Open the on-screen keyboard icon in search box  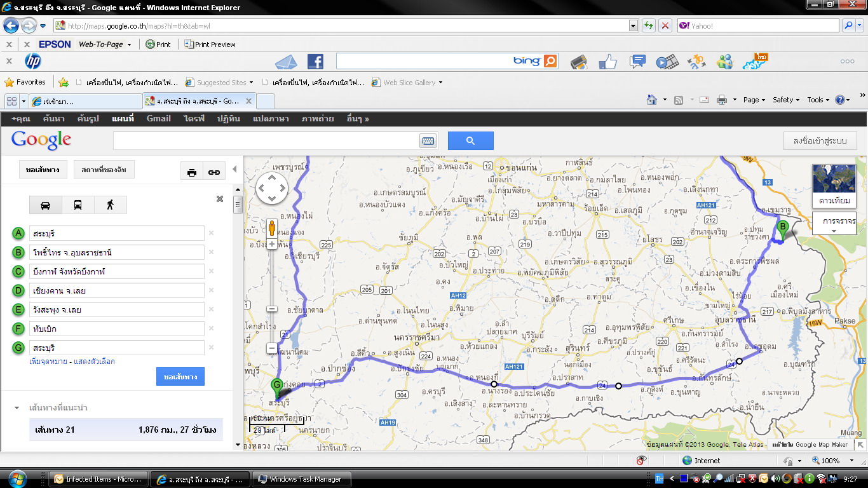(428, 141)
